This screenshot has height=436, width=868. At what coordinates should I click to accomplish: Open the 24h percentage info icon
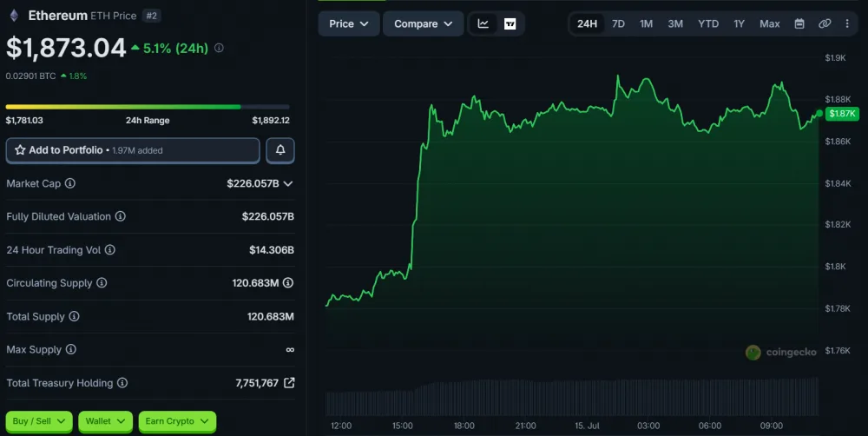point(220,48)
